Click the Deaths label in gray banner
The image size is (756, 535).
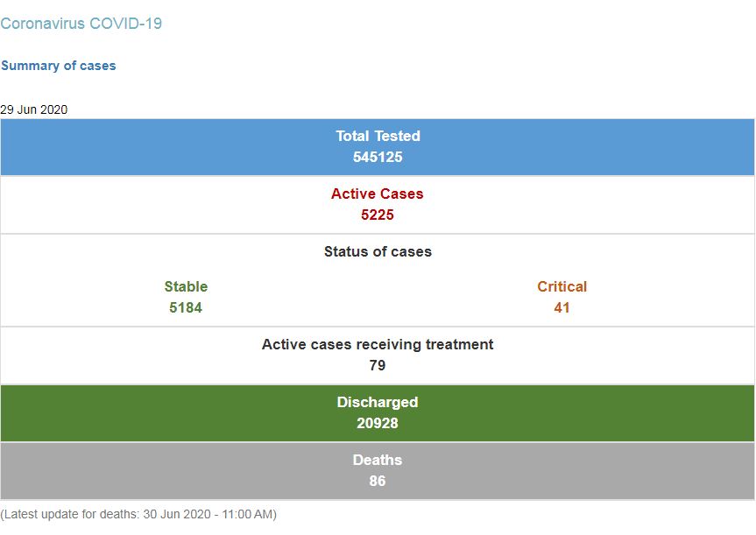coord(378,460)
